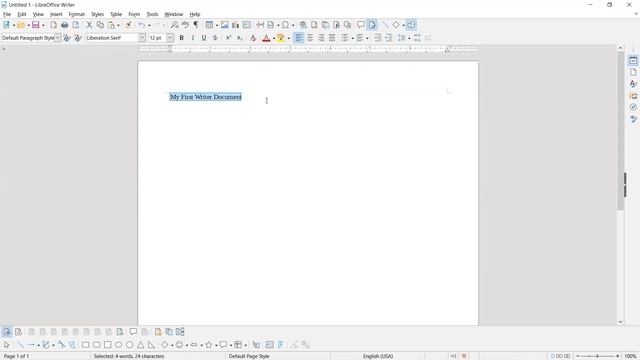Screen dimensions: 640x360
Task: Click the Open folder icon
Action: tap(21, 25)
